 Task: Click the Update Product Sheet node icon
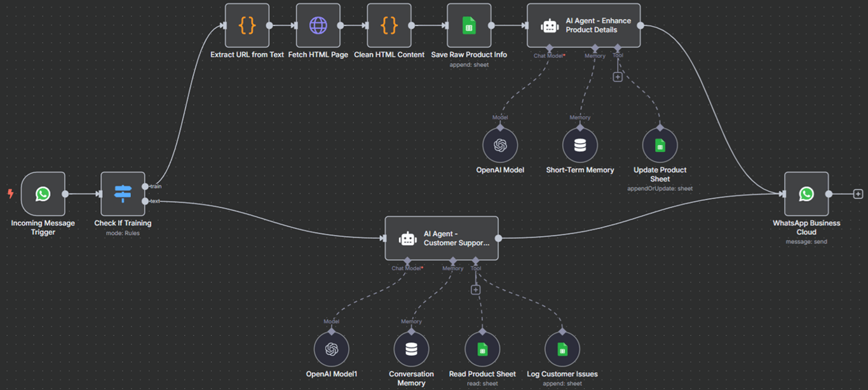coord(660,144)
